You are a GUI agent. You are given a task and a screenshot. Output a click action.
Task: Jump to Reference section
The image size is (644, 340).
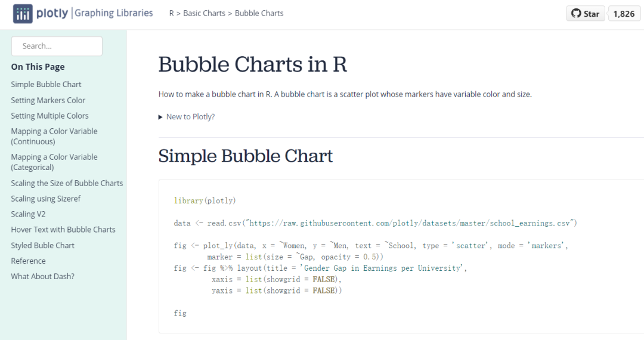coord(29,261)
